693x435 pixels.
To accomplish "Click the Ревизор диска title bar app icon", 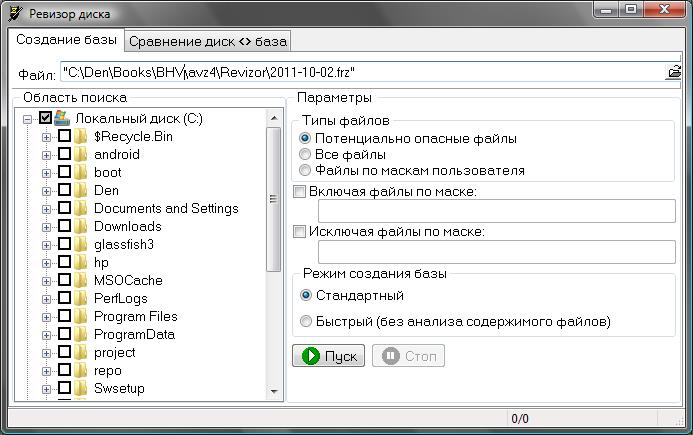I will pos(14,14).
